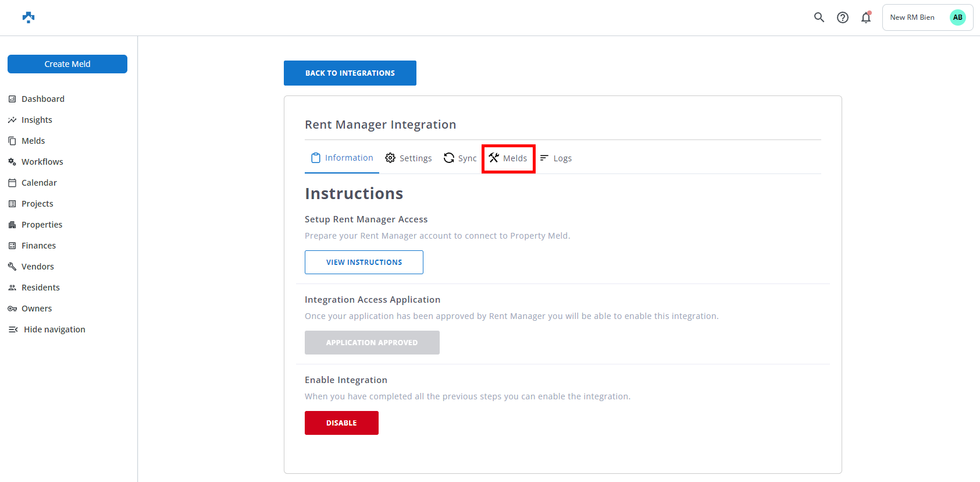The height and width of the screenshot is (482, 980).
Task: Open Dashboard from sidebar
Action: pos(43,99)
